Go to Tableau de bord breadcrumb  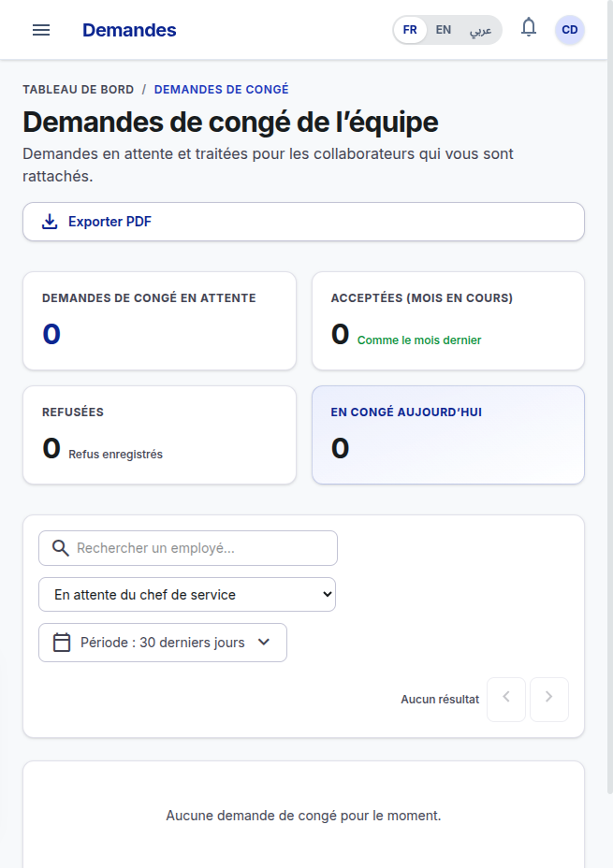point(78,90)
